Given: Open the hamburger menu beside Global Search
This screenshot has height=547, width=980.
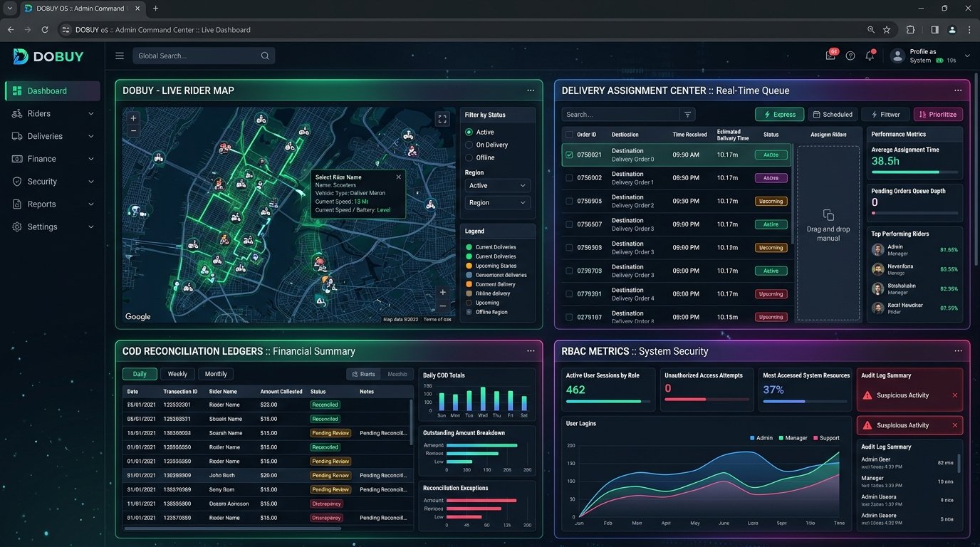Looking at the screenshot, I should pyautogui.click(x=120, y=56).
